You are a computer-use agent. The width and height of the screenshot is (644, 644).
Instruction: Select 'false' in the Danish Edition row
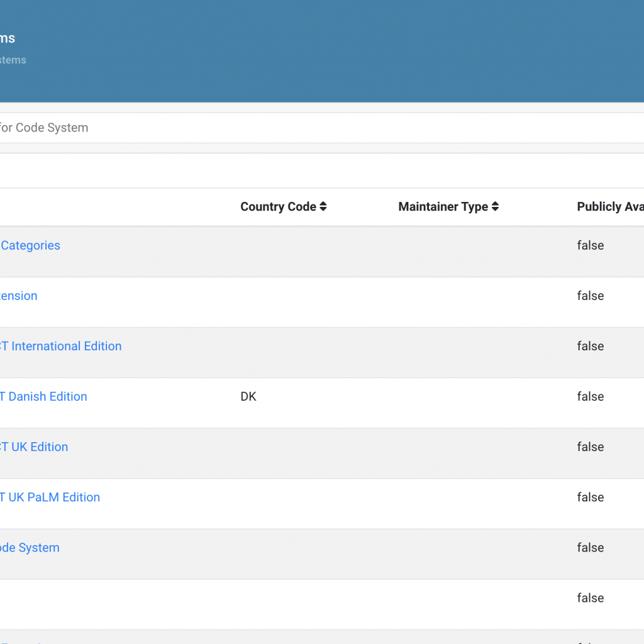pos(590,397)
